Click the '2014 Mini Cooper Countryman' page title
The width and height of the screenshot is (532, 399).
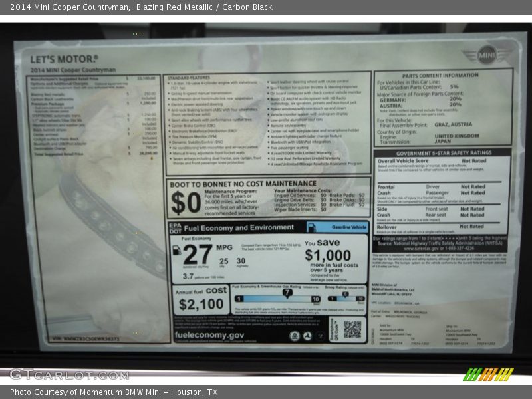pos(69,7)
